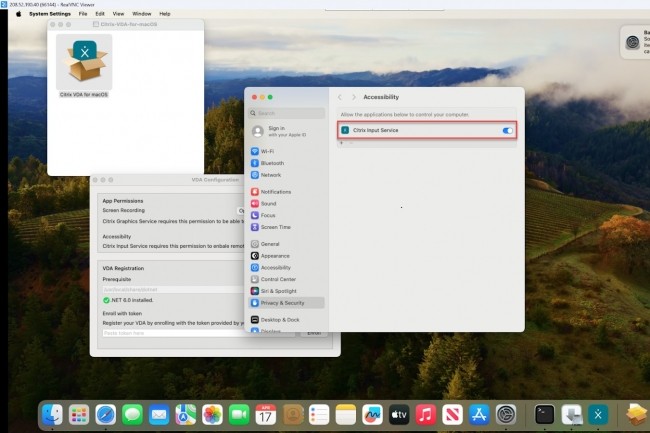Viewport: 650px width, 433px height.
Task: Click the Paste token here field in VDA Configuration
Action: [198, 333]
